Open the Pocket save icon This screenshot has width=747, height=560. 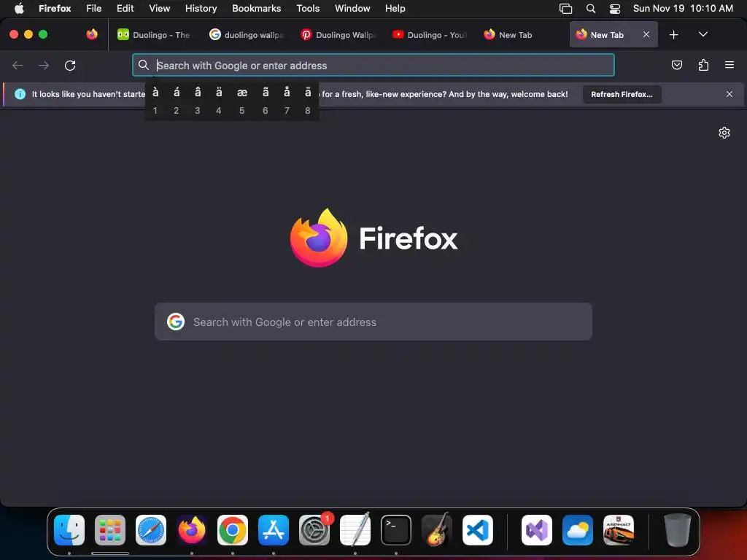pyautogui.click(x=676, y=65)
